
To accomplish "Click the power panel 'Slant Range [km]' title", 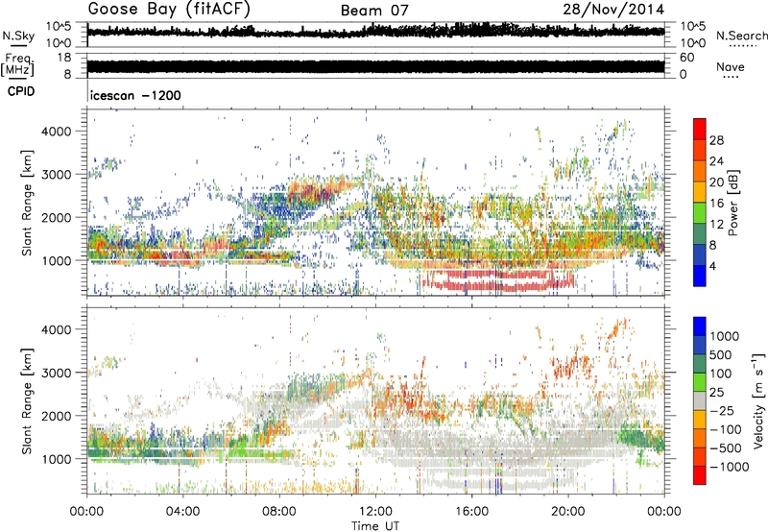I will point(27,203).
